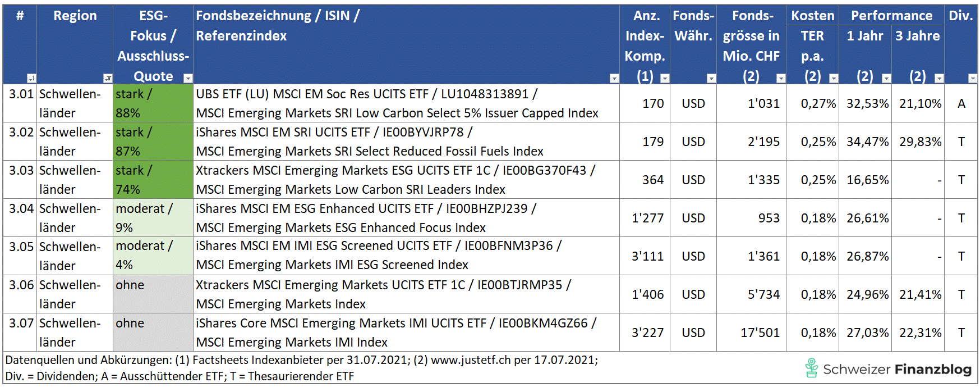Click the Schweizer Finanzblog brand text
This screenshot has height=387, width=980.
[897, 369]
